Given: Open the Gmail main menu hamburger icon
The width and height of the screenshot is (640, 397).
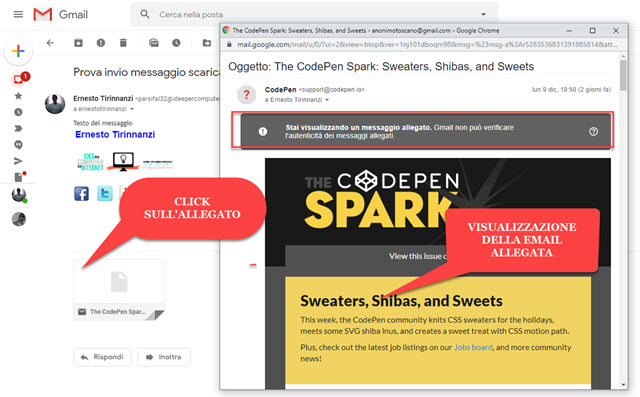Looking at the screenshot, I should click(x=18, y=15).
